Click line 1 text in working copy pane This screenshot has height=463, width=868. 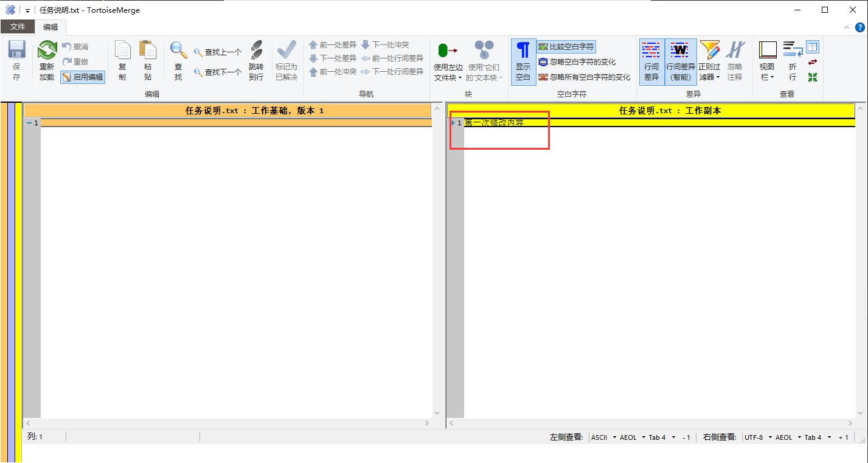493,123
